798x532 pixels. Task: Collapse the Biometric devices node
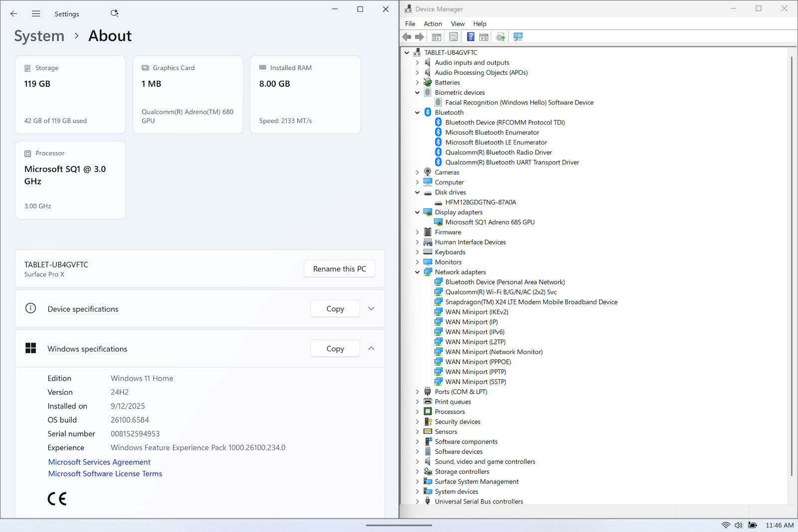point(417,92)
